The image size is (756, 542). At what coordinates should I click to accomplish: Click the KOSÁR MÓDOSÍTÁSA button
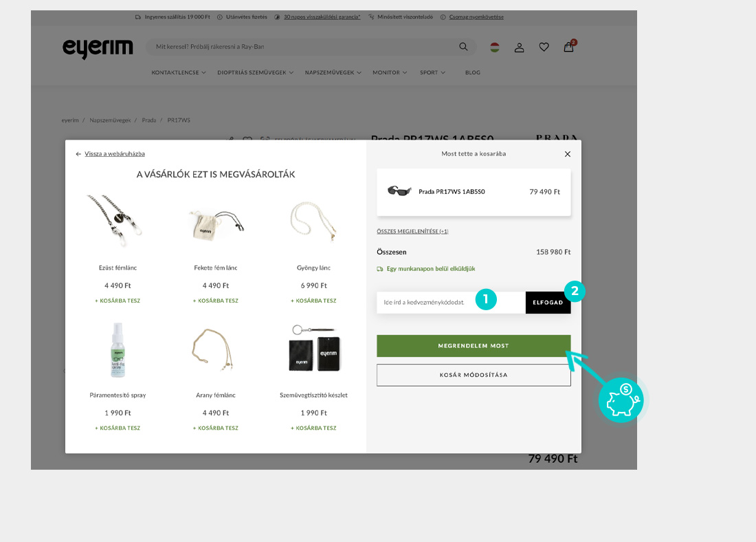474,375
